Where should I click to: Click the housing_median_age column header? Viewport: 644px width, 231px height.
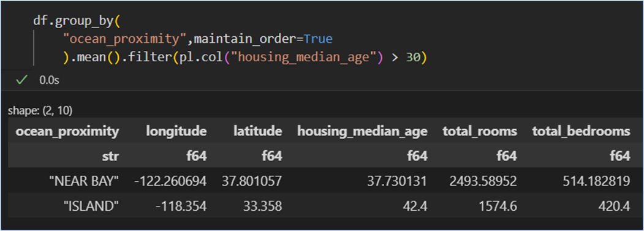(362, 131)
